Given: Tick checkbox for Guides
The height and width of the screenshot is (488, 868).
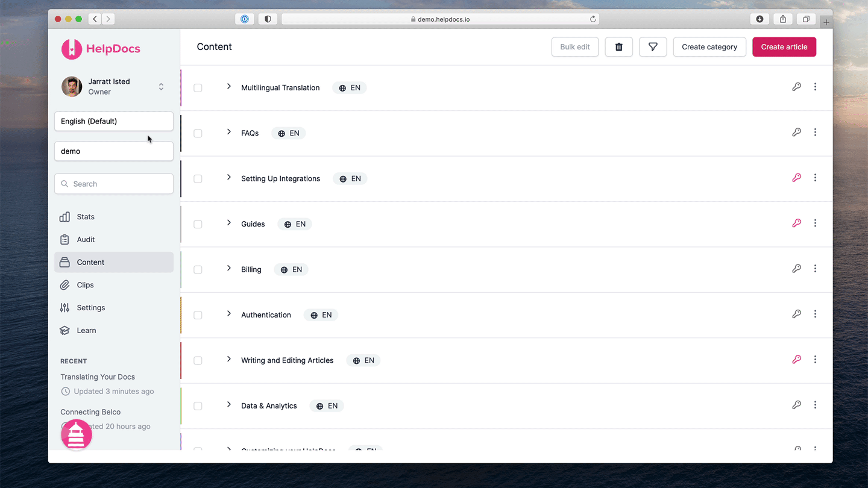Looking at the screenshot, I should [198, 224].
